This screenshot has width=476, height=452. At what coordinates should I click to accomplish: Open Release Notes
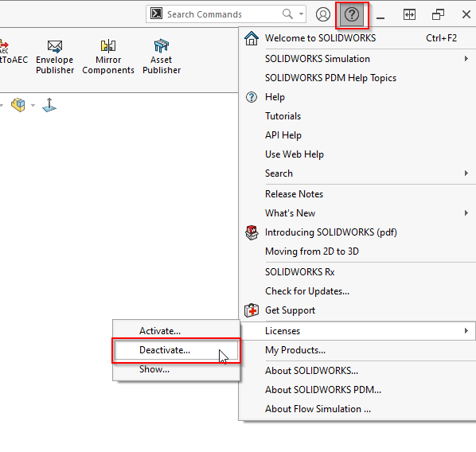357,194
